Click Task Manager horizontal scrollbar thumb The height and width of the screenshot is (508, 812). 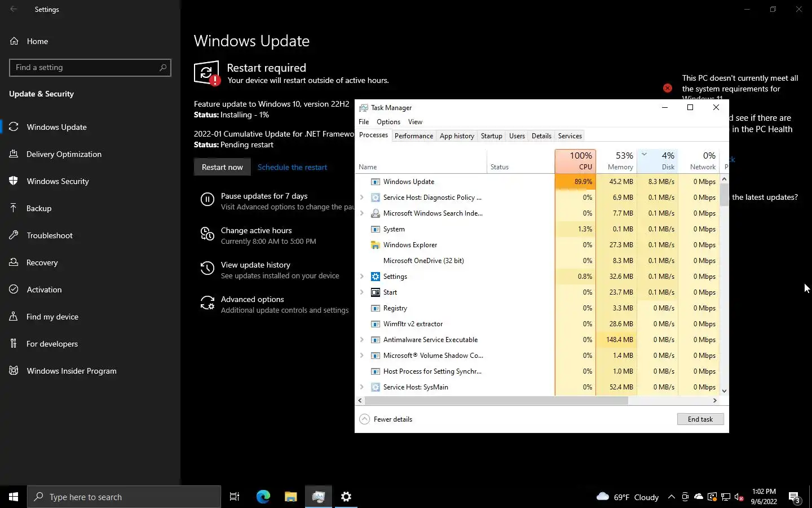point(496,400)
